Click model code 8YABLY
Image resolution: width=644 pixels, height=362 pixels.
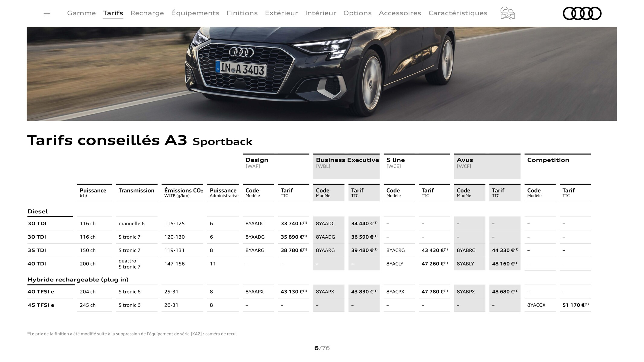click(465, 264)
